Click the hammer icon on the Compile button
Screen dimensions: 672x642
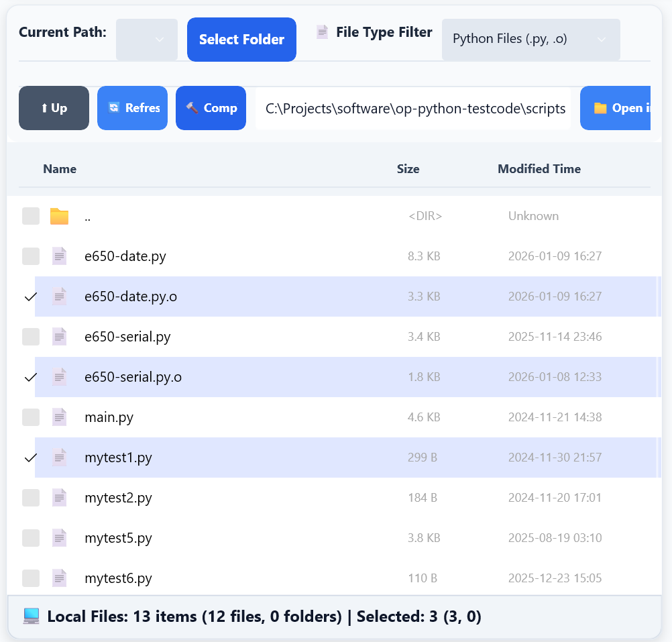point(192,107)
